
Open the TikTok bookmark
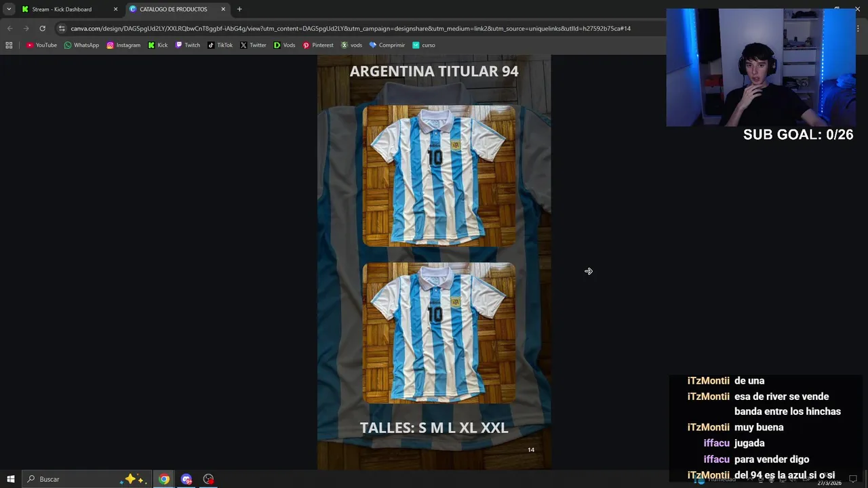pos(220,45)
